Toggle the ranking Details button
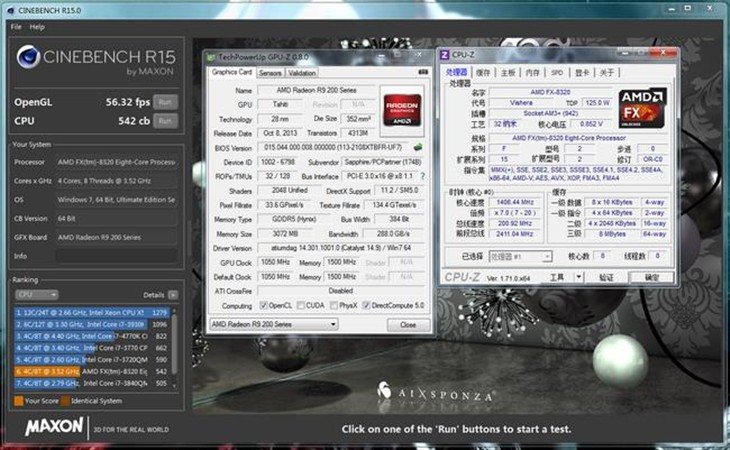This screenshot has height=450, width=730. point(173,295)
